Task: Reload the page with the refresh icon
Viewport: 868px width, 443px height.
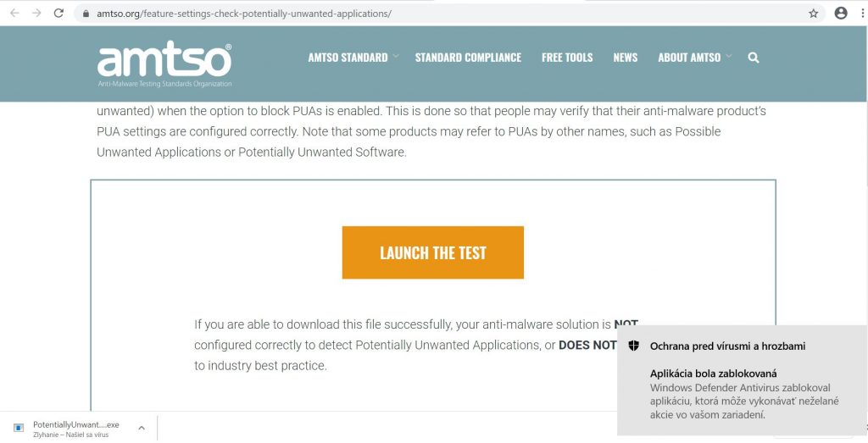Action: [x=58, y=14]
